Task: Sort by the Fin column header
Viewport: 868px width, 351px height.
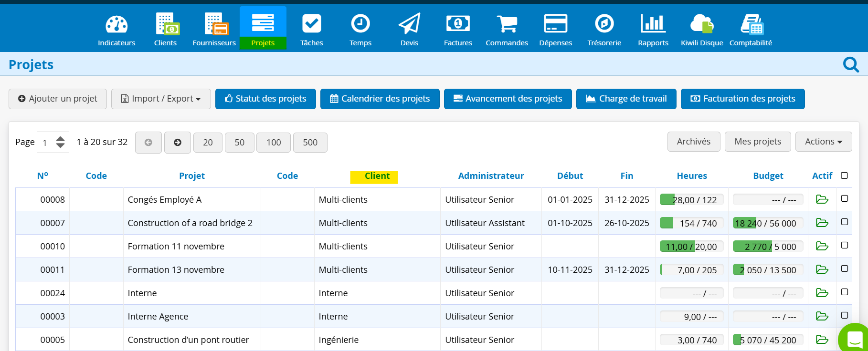Action: point(627,175)
